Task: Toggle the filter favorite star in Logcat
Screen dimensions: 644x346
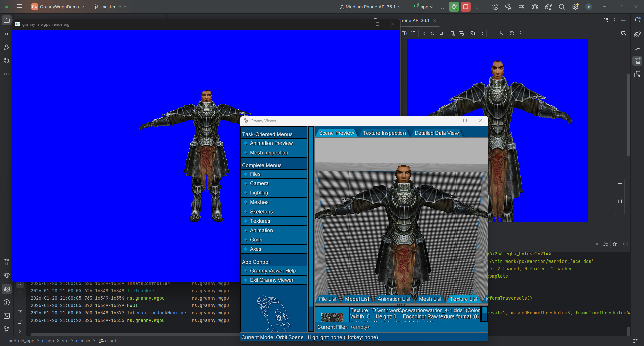Action: (x=615, y=244)
